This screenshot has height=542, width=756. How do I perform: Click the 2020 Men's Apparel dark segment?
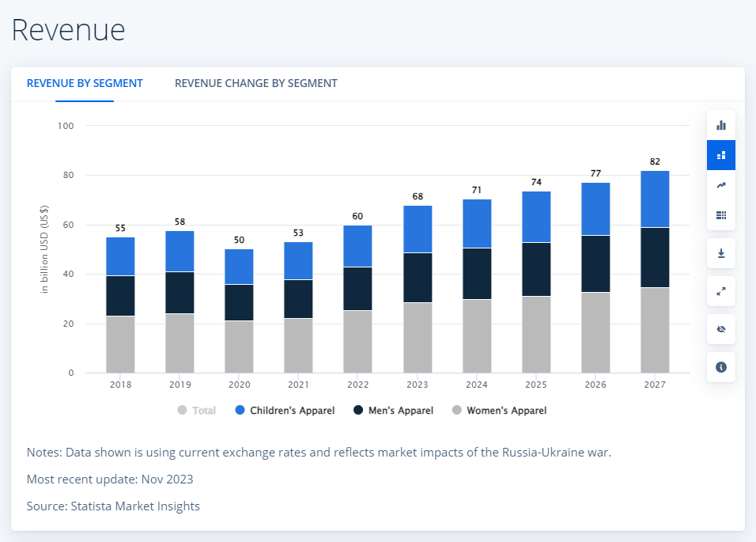(x=239, y=302)
